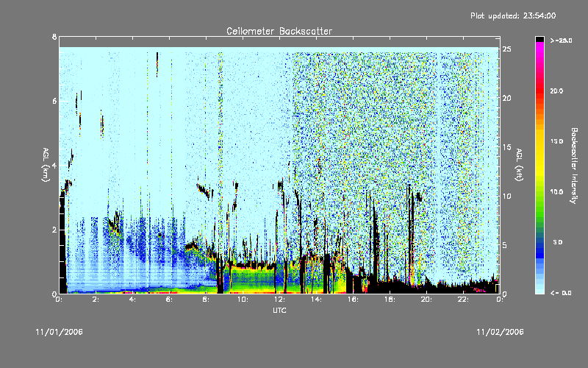This screenshot has height=368, width=588.
Task: Click the "20" kft altitude tick label
Action: click(506, 98)
